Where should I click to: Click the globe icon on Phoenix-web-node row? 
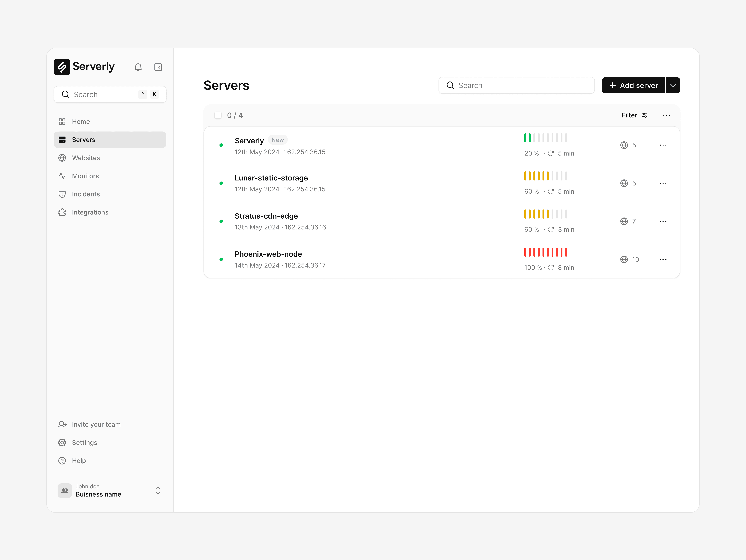pyautogui.click(x=624, y=259)
